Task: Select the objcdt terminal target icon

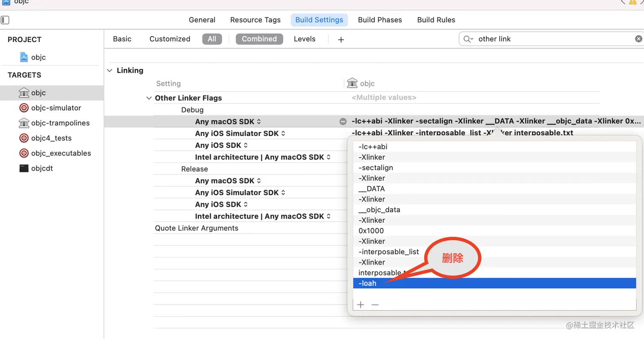Action: (24, 168)
